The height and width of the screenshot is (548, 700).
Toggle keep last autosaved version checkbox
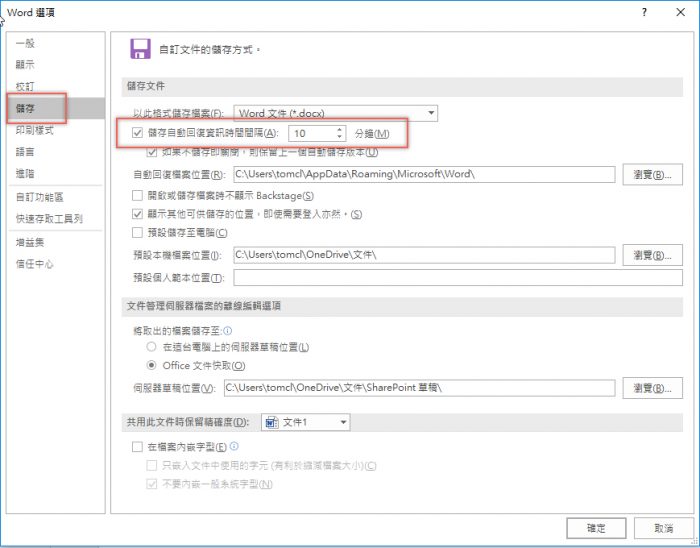(152, 152)
